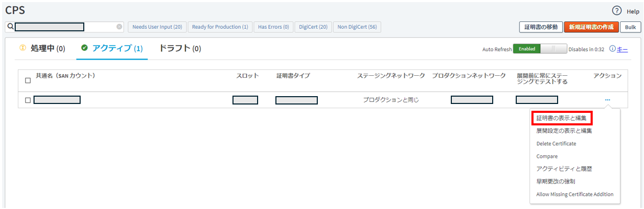Filter by DigiCert (20)
644x209 pixels.
313,27
